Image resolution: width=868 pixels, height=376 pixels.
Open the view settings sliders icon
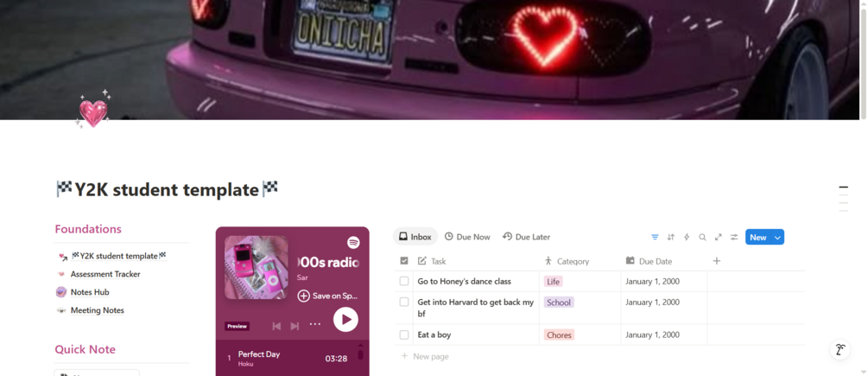pyautogui.click(x=734, y=237)
